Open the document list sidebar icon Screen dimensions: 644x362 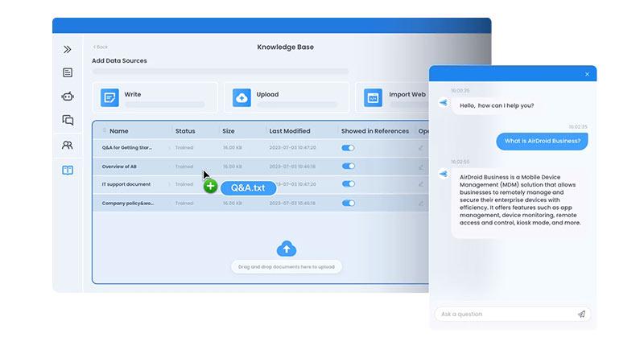tap(68, 72)
